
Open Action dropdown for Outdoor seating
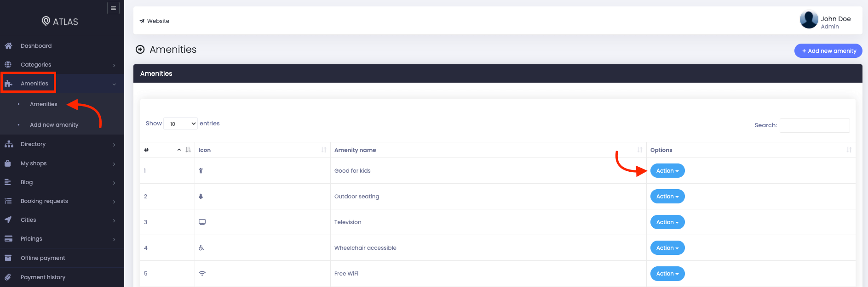tap(667, 197)
